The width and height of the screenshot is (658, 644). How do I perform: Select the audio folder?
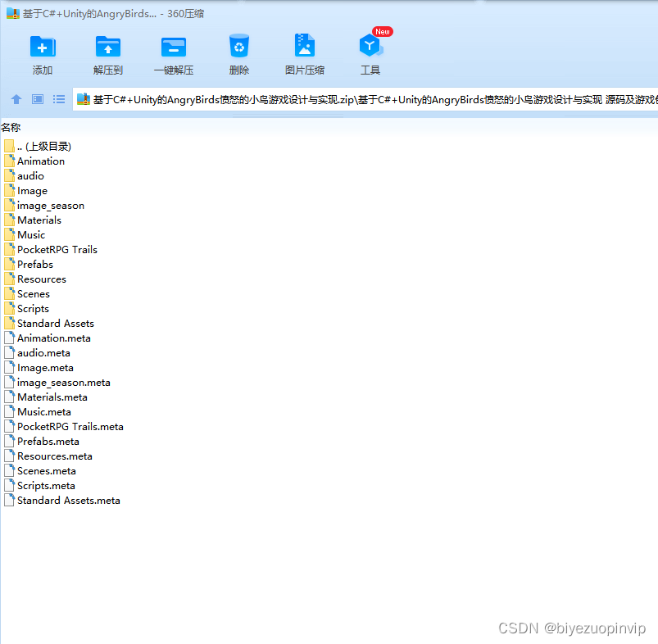(x=24, y=176)
